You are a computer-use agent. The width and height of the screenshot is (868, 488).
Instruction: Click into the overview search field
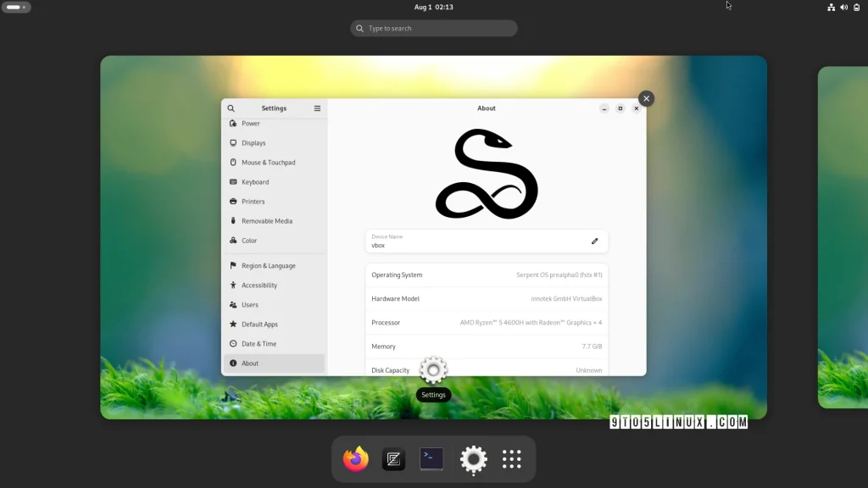[x=434, y=29]
